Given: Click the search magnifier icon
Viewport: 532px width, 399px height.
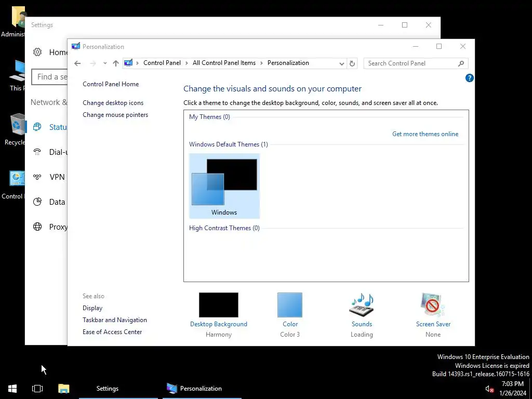Looking at the screenshot, I should click(x=461, y=63).
